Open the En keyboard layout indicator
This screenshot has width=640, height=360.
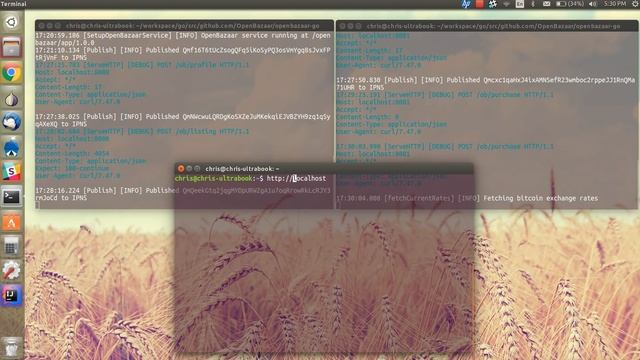[520, 4]
